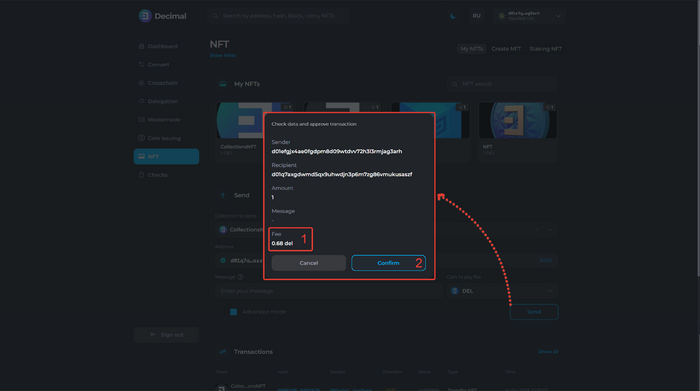Click the Send button
This screenshot has height=391, width=700.
coord(534,312)
